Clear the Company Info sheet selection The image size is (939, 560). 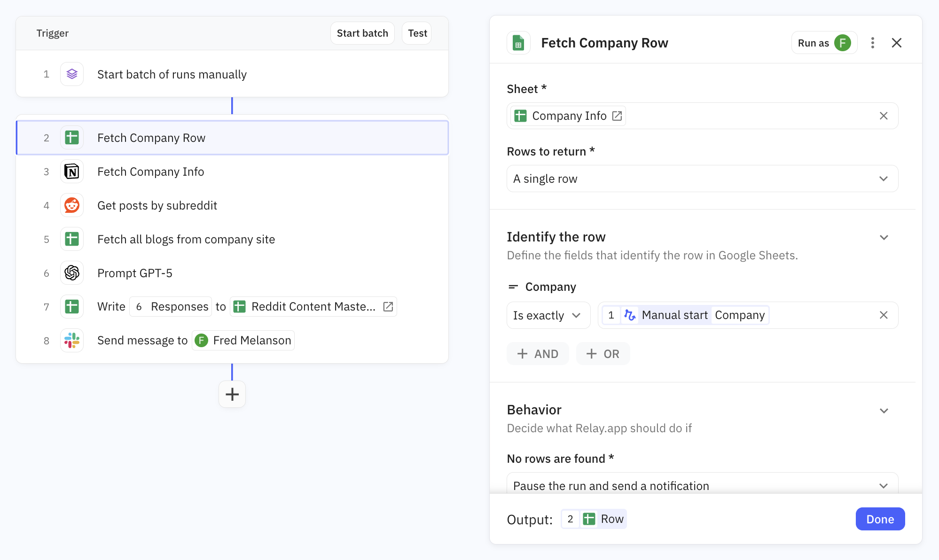(x=884, y=116)
